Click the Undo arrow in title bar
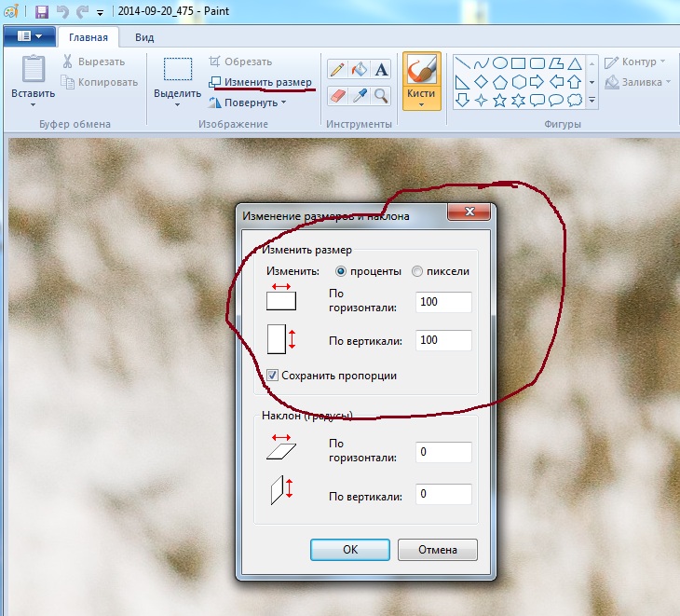The width and height of the screenshot is (680, 616). (62, 11)
